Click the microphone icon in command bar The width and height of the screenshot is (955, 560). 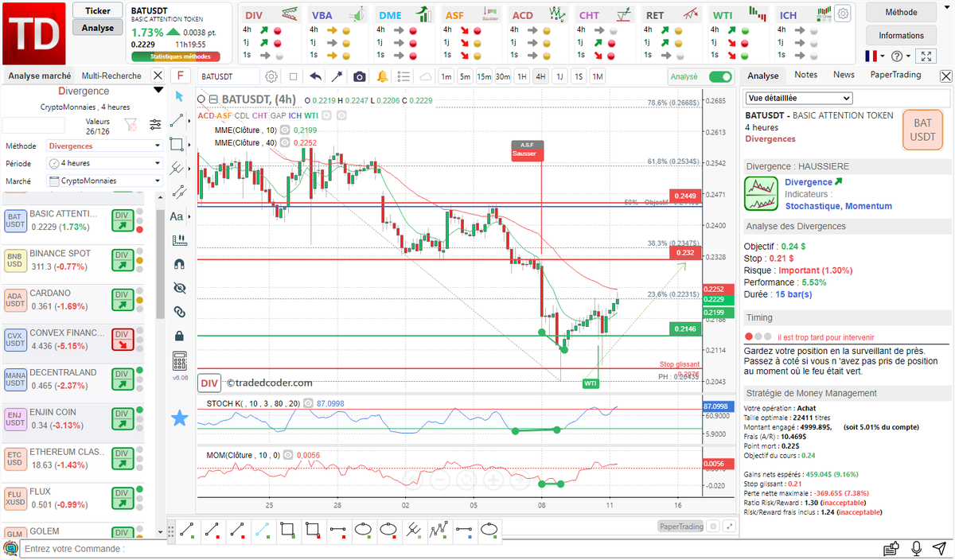click(917, 549)
